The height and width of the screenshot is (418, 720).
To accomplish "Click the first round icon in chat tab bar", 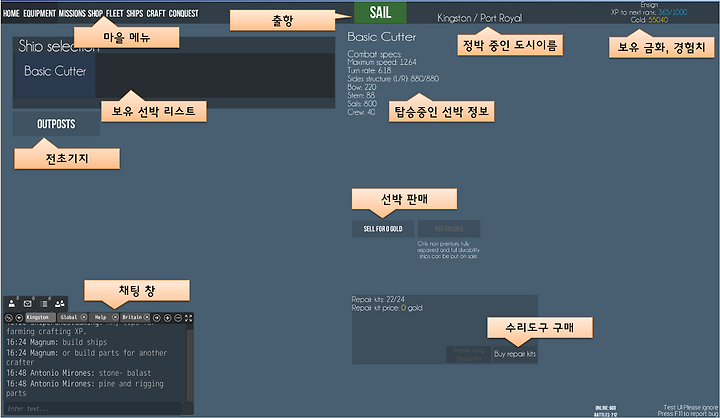I will 8,318.
